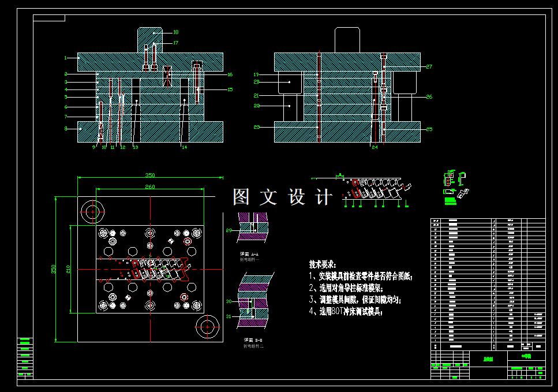Select the small green part views at upper right
The height and width of the screenshot is (392, 558).
coord(456,187)
